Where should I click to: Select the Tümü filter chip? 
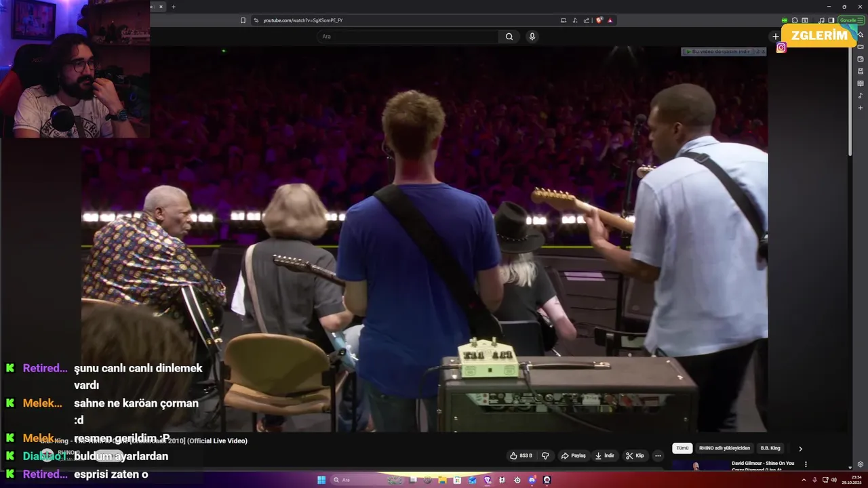point(682,448)
